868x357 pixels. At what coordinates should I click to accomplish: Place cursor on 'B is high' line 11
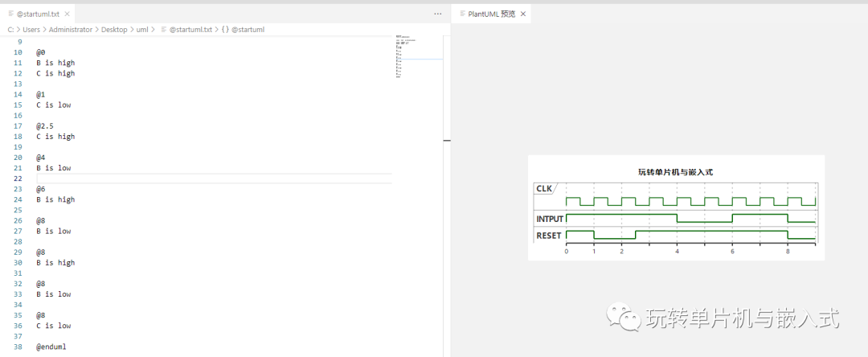tap(55, 63)
